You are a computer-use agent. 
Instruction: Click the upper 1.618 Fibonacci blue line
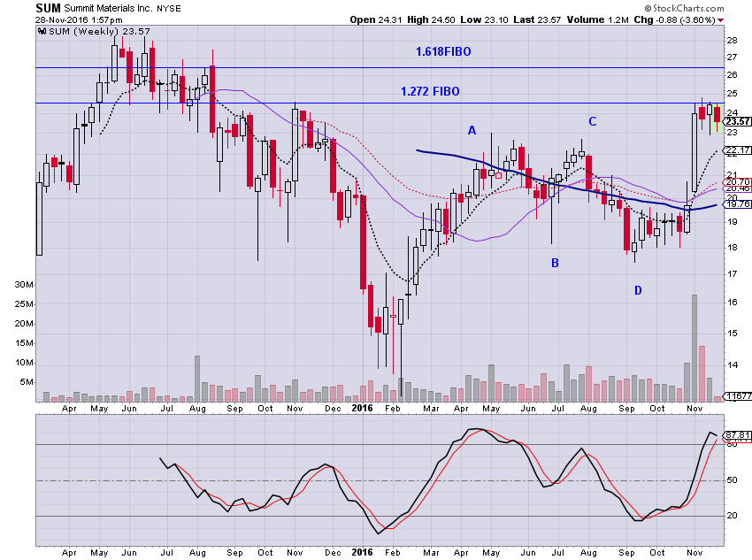click(380, 67)
